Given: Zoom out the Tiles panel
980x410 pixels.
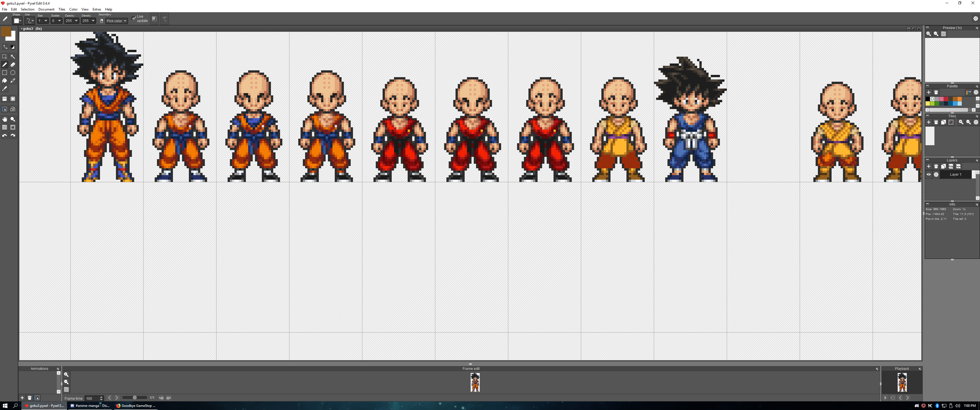Looking at the screenshot, I should click(969, 122).
